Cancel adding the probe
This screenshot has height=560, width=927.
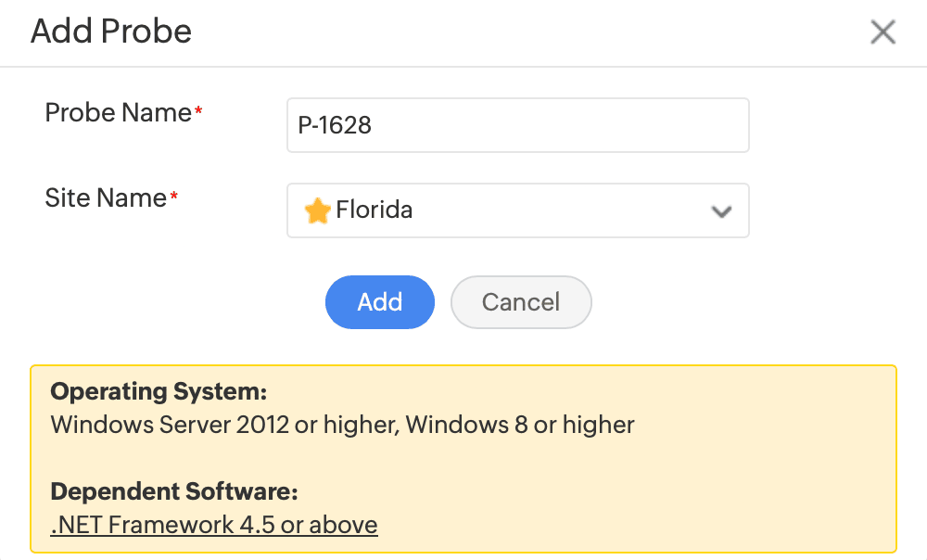click(x=520, y=302)
